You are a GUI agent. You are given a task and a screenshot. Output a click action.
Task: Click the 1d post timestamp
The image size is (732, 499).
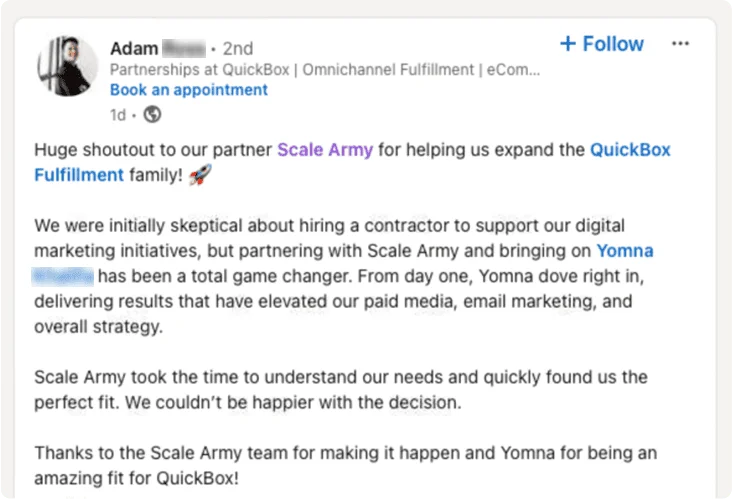(119, 115)
